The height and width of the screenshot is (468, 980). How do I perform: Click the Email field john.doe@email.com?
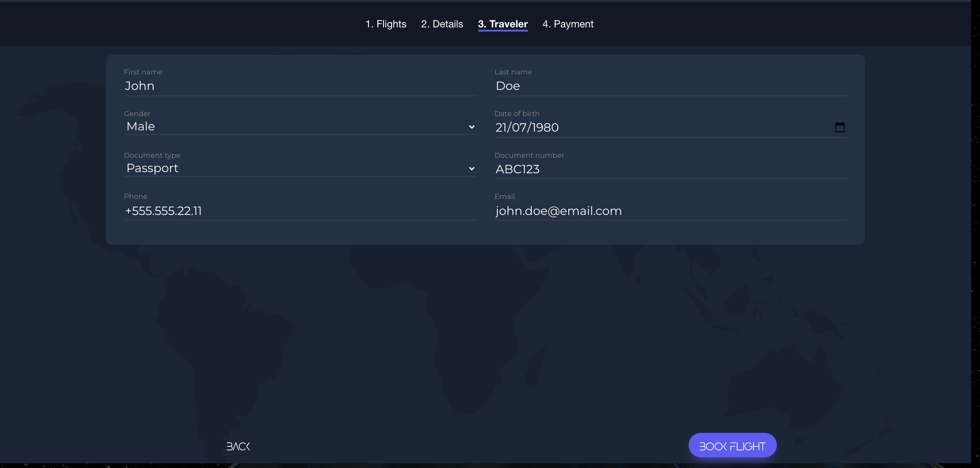tap(670, 210)
